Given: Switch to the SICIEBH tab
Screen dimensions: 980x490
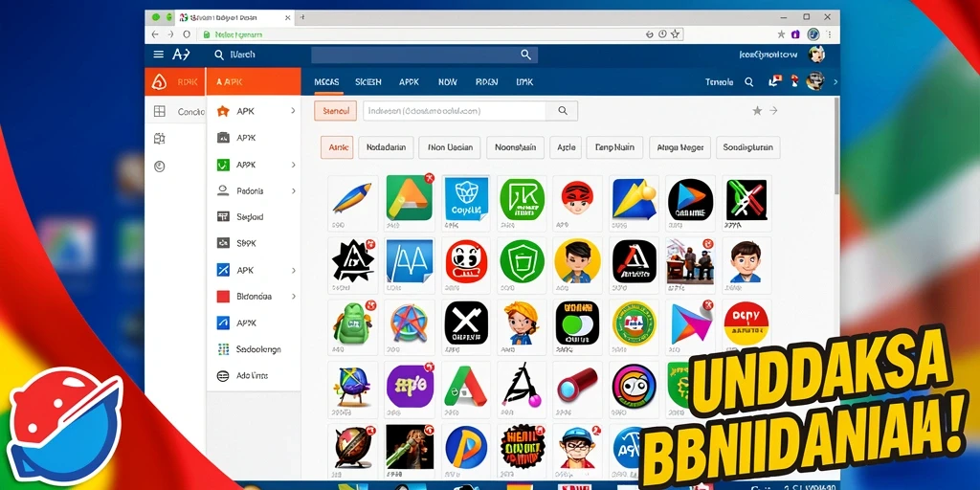Looking at the screenshot, I should pyautogui.click(x=368, y=82).
